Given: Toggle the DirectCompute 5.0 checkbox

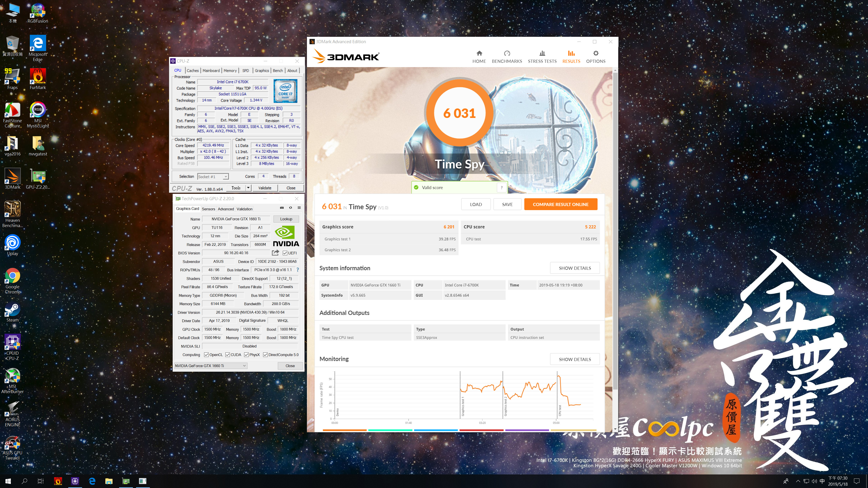Looking at the screenshot, I should pos(266,355).
